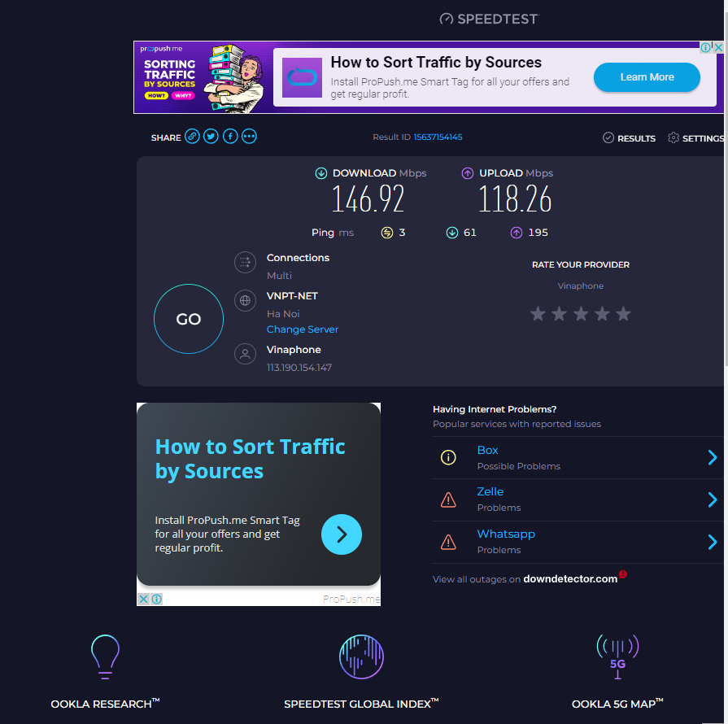Screen dimensions: 728x724
Task: Click the Change Server link
Action: click(x=303, y=329)
